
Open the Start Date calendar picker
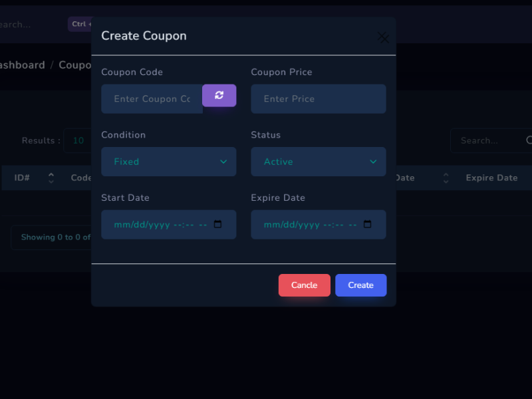tap(217, 225)
